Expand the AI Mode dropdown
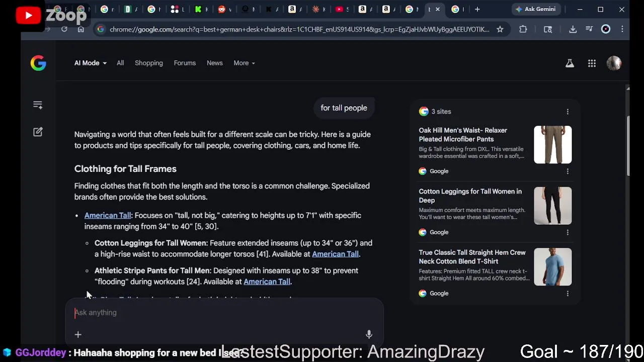 tap(91, 63)
